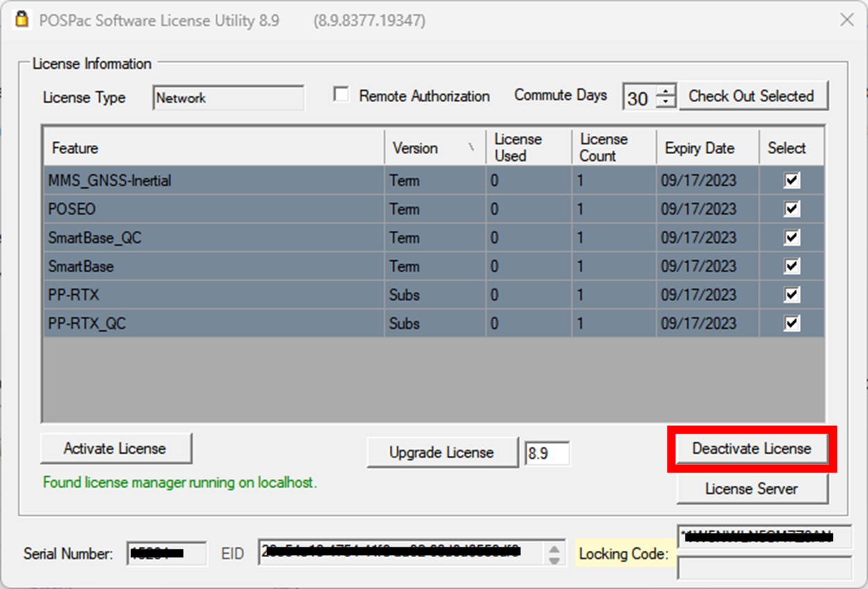Click the License Count column header
The width and height of the screenshot is (868, 589).
pyautogui.click(x=614, y=148)
